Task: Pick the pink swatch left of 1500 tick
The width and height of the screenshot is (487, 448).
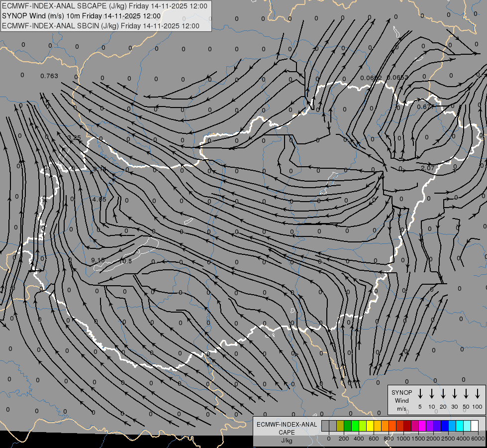Action: tap(415, 426)
